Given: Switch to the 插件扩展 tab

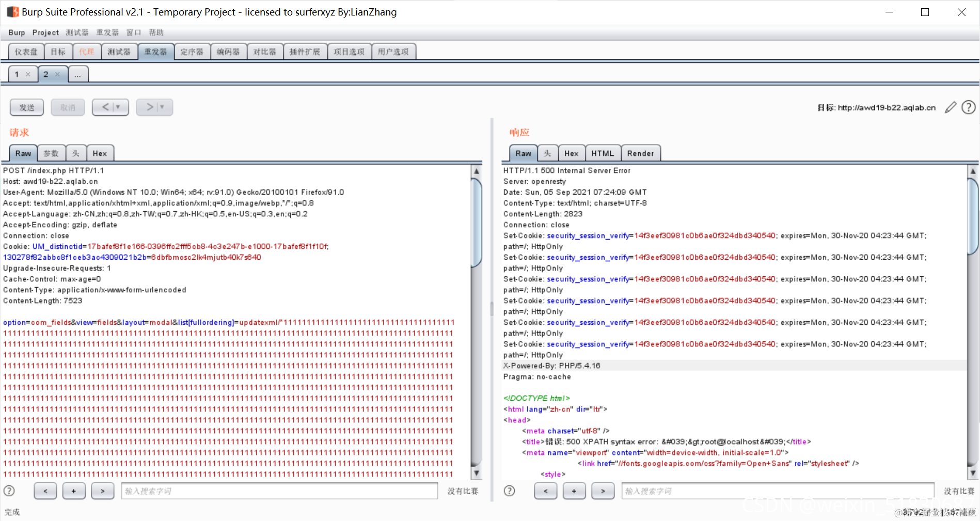Looking at the screenshot, I should click(x=305, y=52).
